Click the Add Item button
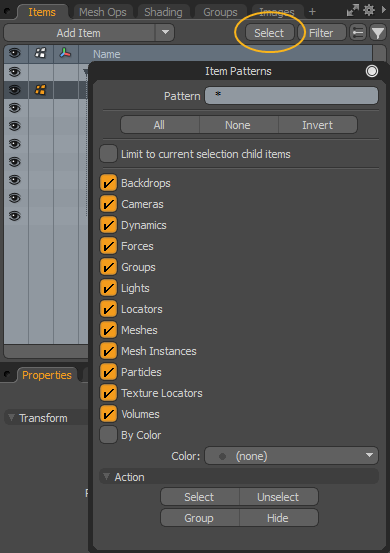Image resolution: width=390 pixels, height=553 pixels. (79, 33)
